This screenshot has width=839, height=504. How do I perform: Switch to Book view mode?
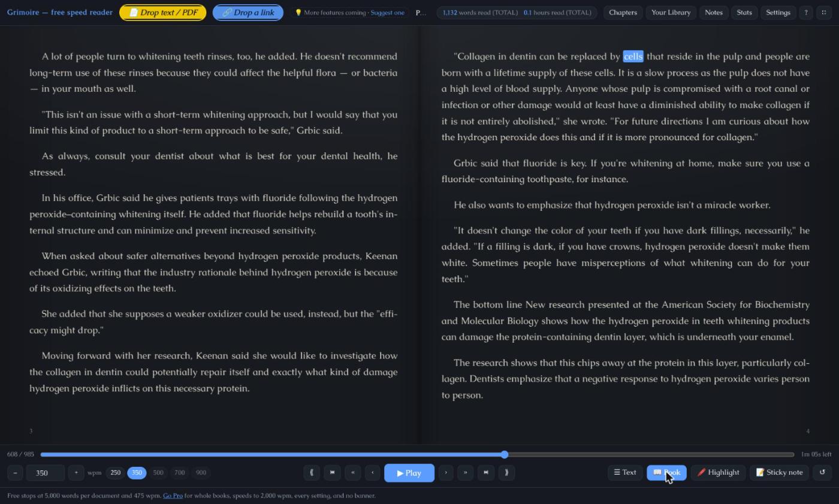click(666, 472)
